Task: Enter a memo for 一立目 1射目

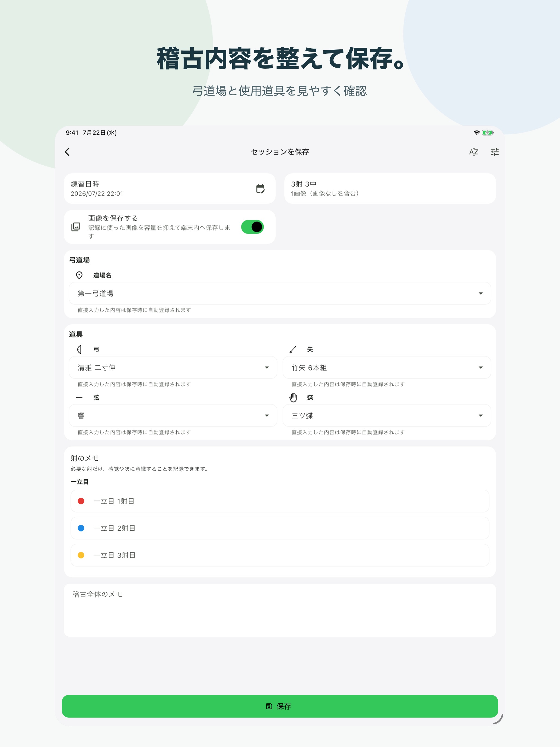Action: [x=280, y=501]
